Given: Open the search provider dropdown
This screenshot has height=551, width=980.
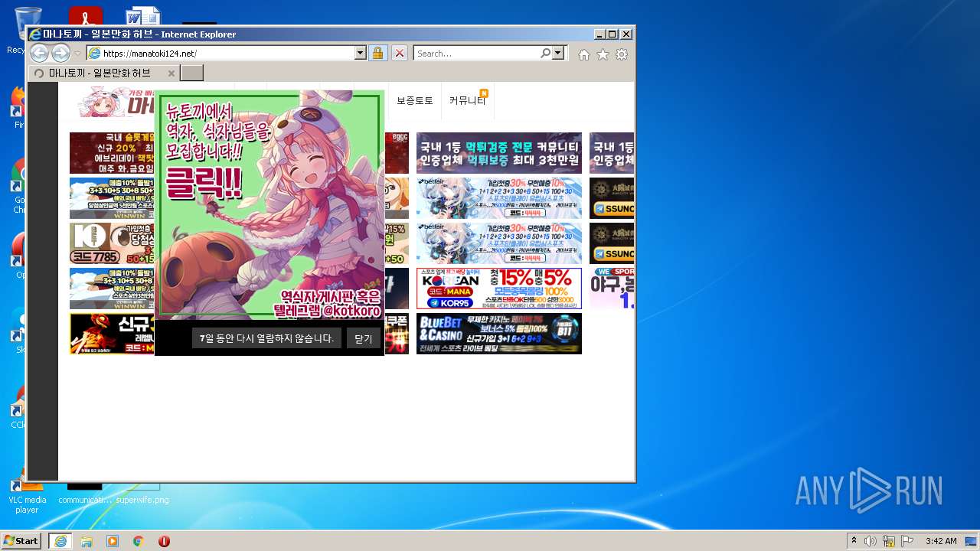Looking at the screenshot, I should tap(558, 54).
